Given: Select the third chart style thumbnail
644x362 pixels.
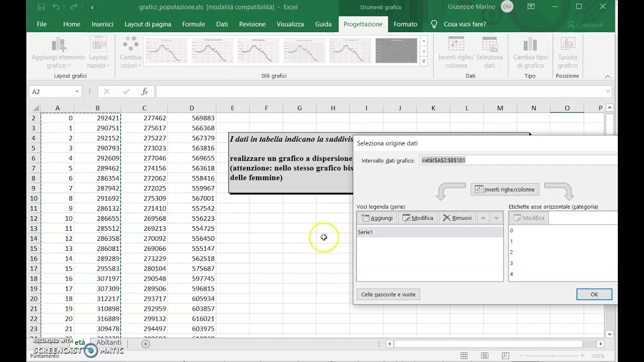Looking at the screenshot, I should pos(259,50).
